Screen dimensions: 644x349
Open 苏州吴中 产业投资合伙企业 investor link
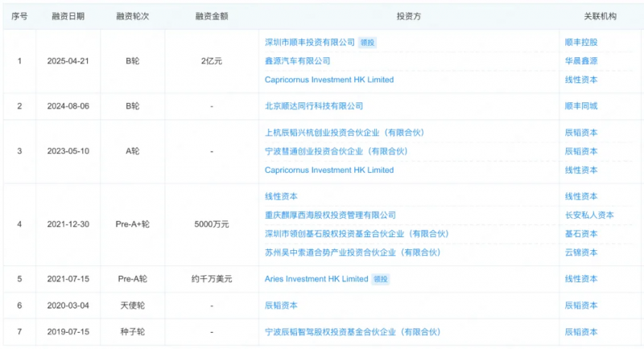tap(353, 253)
